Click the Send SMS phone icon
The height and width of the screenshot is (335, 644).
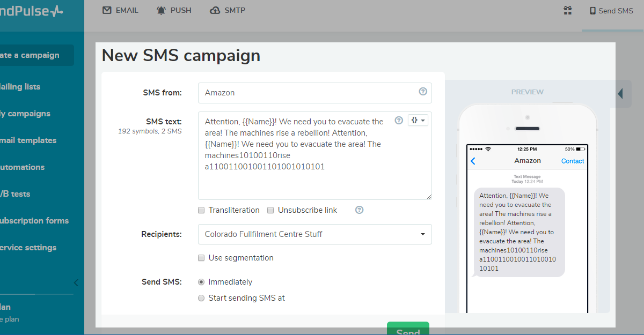594,10
